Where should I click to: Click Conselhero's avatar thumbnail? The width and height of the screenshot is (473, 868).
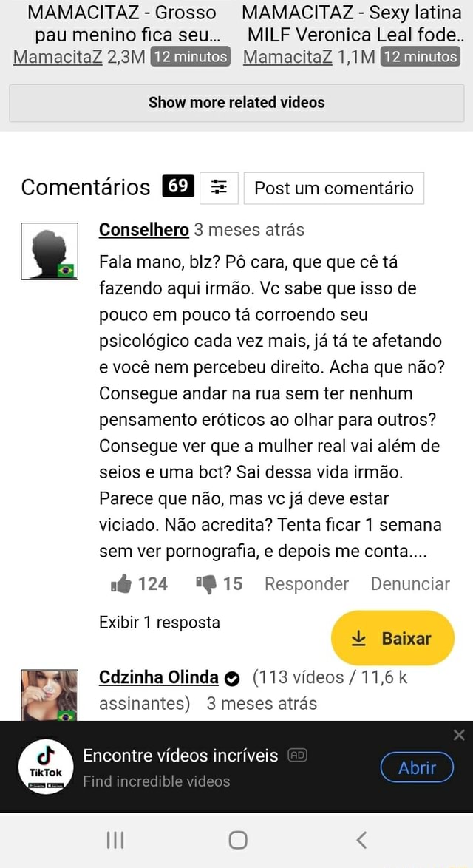(50, 251)
